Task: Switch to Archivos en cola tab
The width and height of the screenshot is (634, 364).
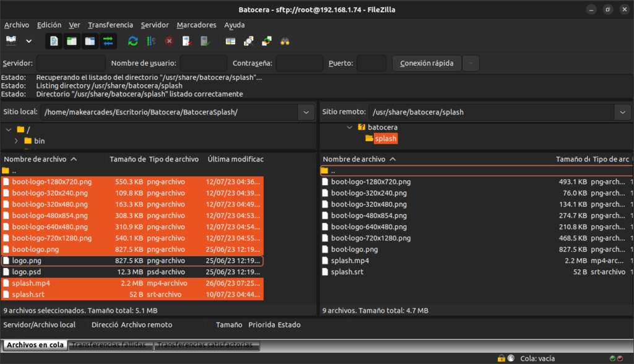Action: (x=35, y=345)
